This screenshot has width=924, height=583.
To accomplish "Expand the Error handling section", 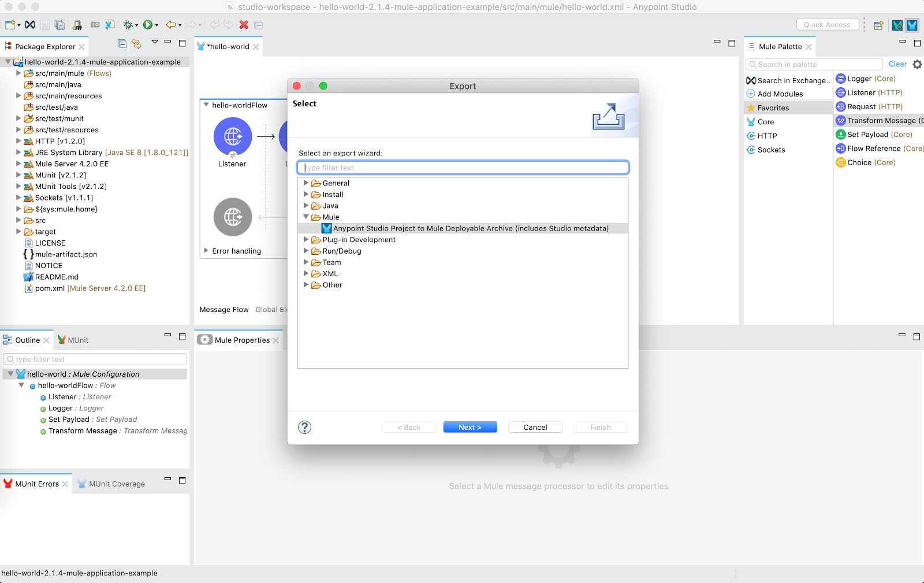I will pyautogui.click(x=206, y=251).
